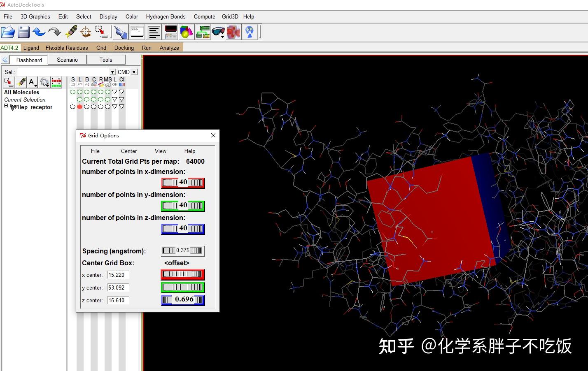
Task: Open the Center menu in Grid Options
Action: [x=128, y=151]
